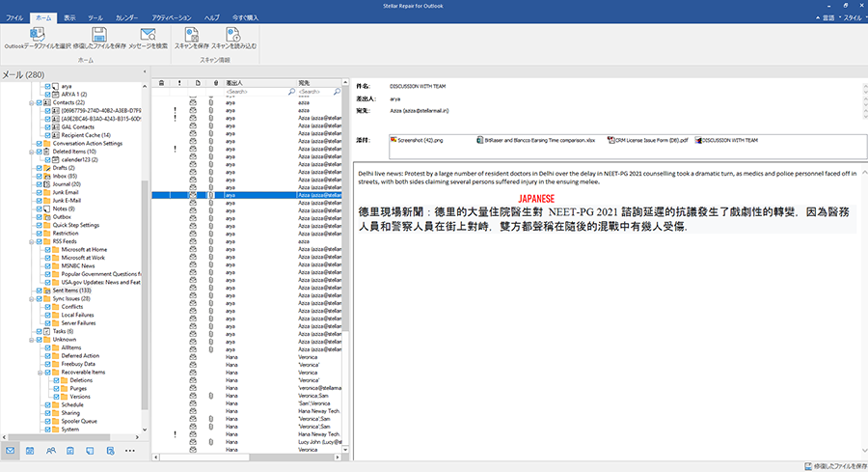Open the File tab

[14, 17]
